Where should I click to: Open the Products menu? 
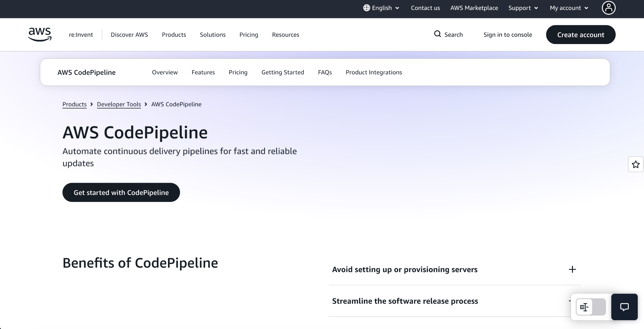pos(174,35)
